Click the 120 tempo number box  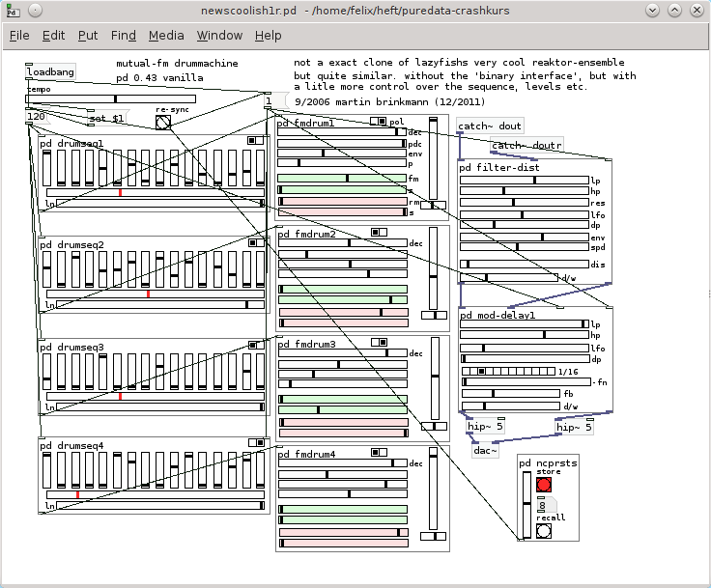(37, 117)
